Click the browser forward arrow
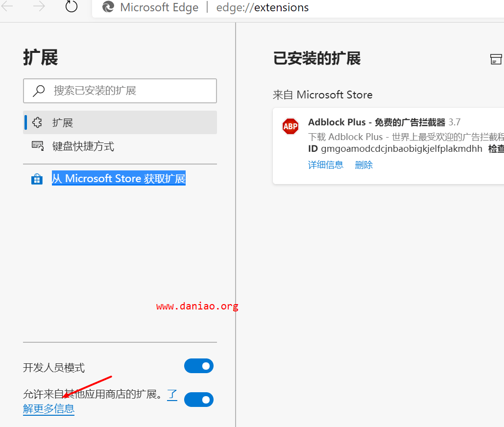504x427 pixels. (39, 6)
